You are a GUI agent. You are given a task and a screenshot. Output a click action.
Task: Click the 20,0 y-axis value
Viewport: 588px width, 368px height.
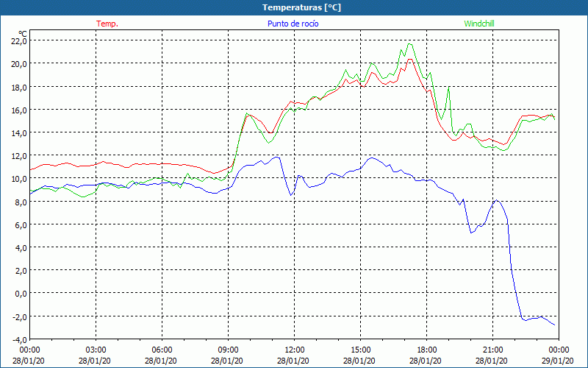coord(20,64)
